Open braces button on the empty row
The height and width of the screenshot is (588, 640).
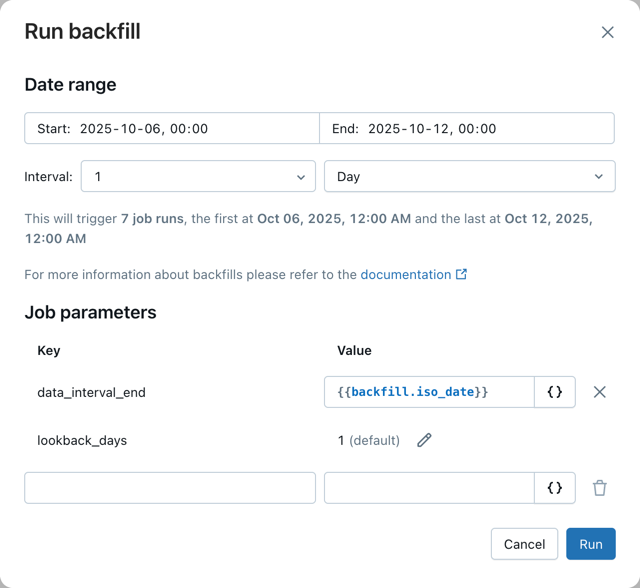point(555,488)
